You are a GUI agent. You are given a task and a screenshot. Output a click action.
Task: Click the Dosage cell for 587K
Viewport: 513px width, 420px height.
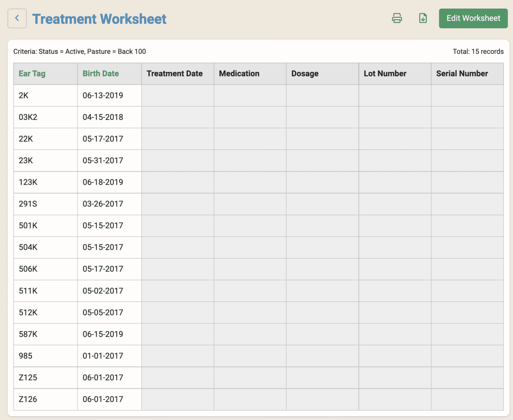322,334
